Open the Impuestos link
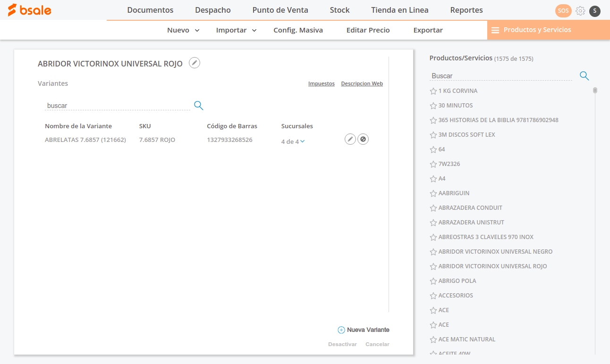 click(321, 83)
